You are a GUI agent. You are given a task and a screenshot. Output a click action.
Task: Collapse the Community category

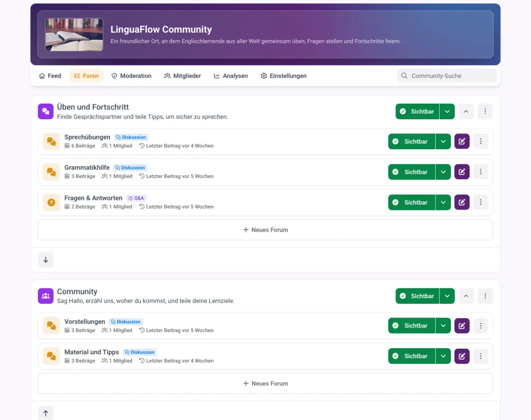[466, 296]
